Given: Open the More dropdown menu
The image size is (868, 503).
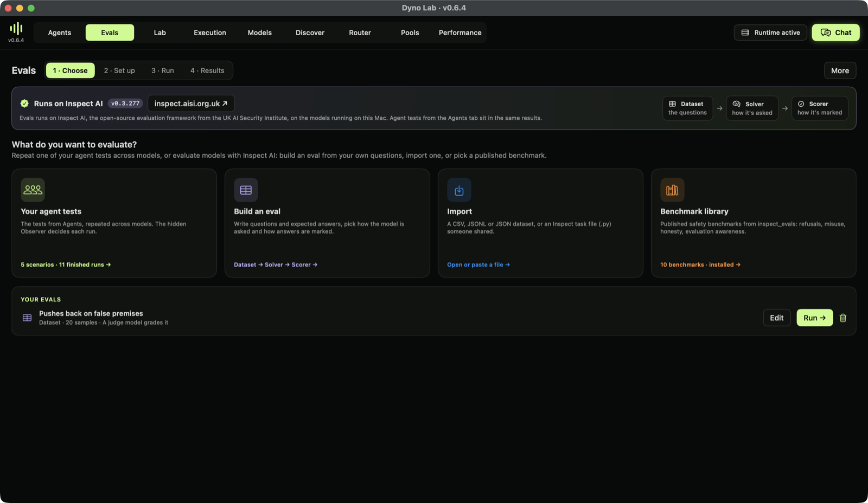Looking at the screenshot, I should [x=840, y=70].
